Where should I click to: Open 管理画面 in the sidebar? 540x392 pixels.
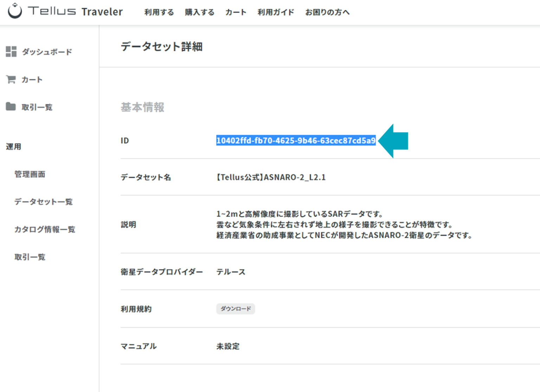click(30, 174)
